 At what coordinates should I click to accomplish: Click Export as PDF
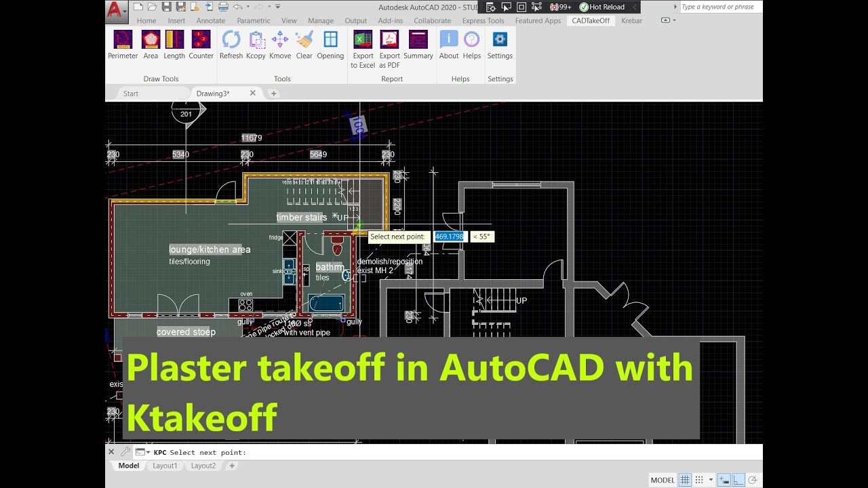point(389,49)
